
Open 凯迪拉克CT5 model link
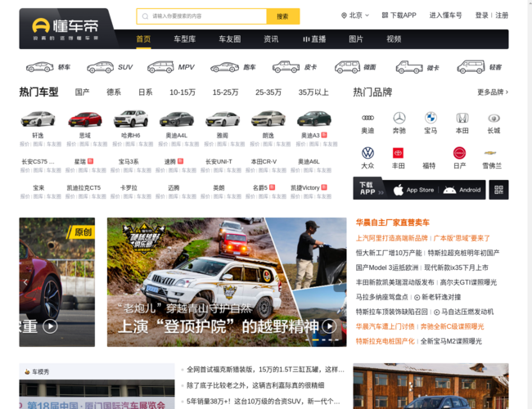click(x=83, y=188)
